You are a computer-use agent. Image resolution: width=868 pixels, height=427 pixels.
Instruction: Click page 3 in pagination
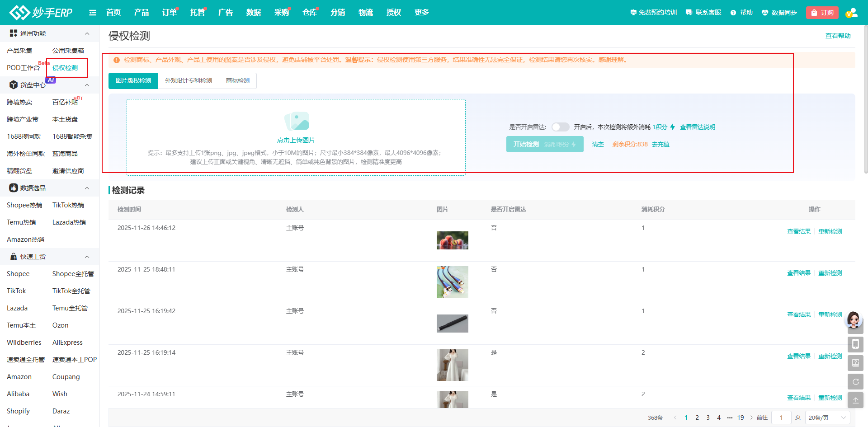click(708, 418)
